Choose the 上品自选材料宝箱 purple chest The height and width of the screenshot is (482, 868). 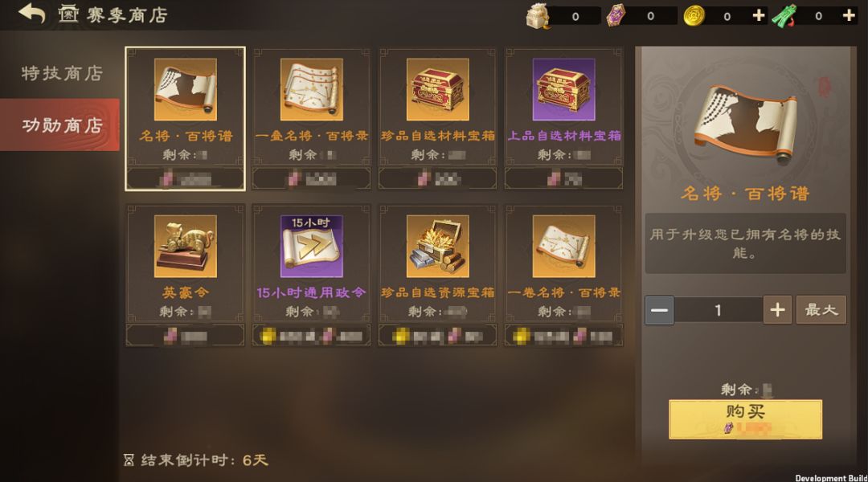[x=563, y=118]
